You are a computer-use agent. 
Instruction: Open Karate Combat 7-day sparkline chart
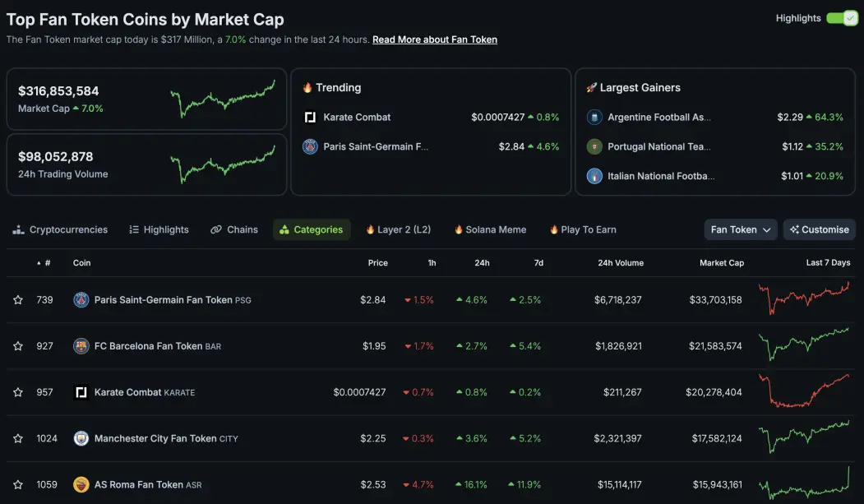(x=804, y=391)
